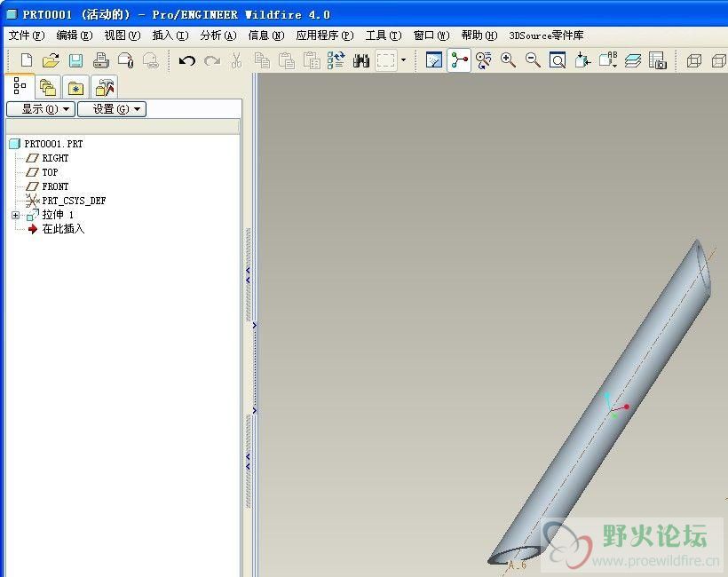Image resolution: width=728 pixels, height=577 pixels.
Task: Open the Connections tab with hammer icon
Action: 104,87
